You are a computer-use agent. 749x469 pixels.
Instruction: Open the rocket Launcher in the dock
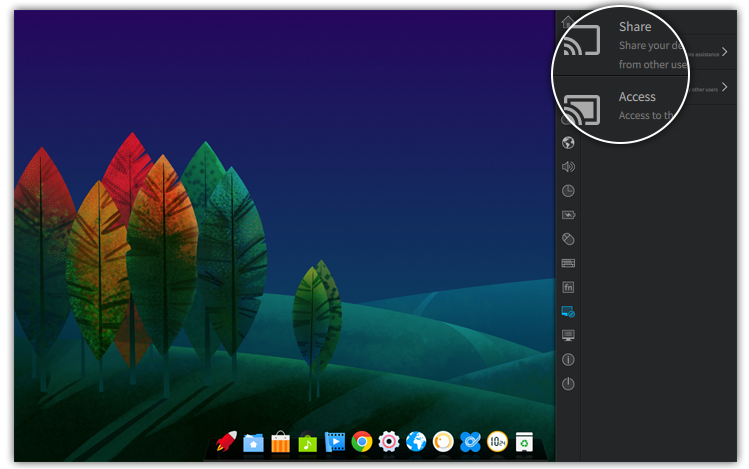[x=226, y=441]
